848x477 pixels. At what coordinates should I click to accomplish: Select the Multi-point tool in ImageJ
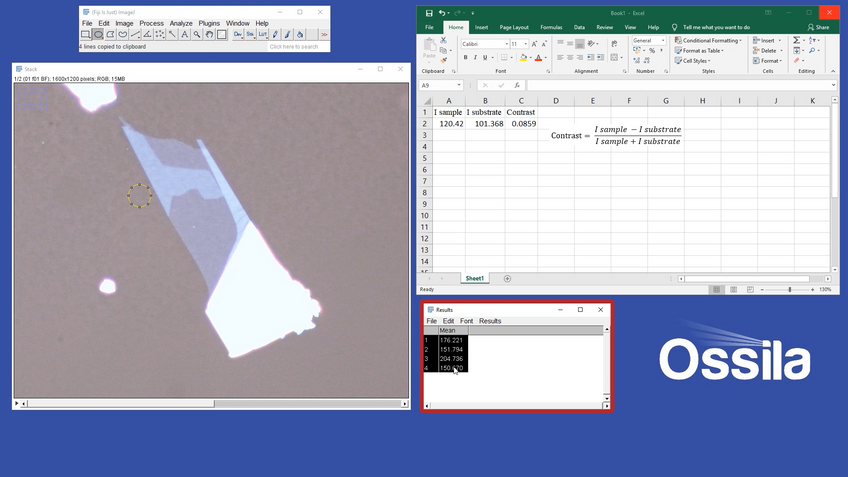click(160, 34)
